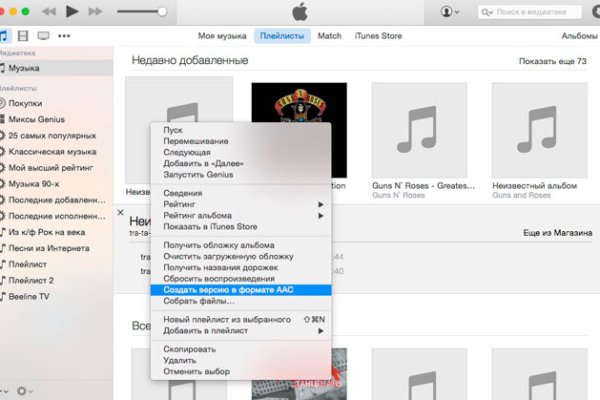
Task: Choose Удалить in the context menu
Action: [x=241, y=360]
